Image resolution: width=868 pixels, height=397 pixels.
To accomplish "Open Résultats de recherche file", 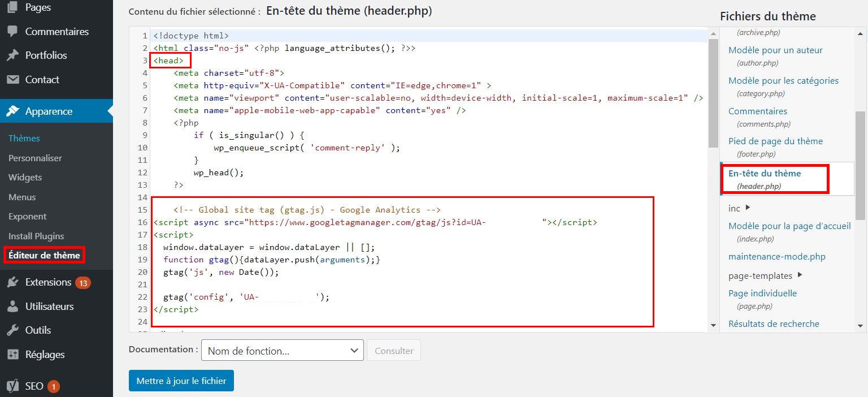I will point(774,323).
